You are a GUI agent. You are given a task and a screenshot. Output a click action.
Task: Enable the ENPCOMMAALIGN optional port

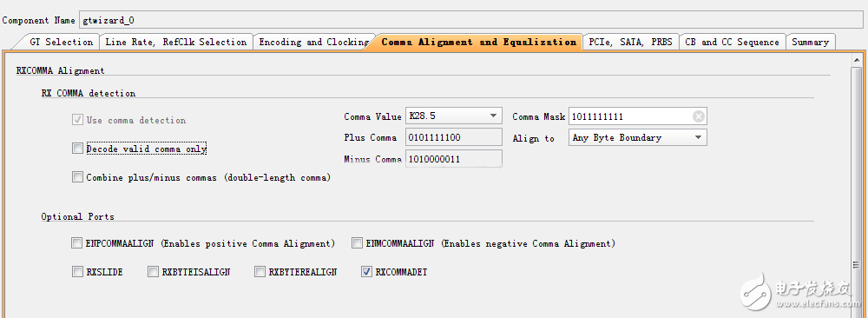click(77, 242)
